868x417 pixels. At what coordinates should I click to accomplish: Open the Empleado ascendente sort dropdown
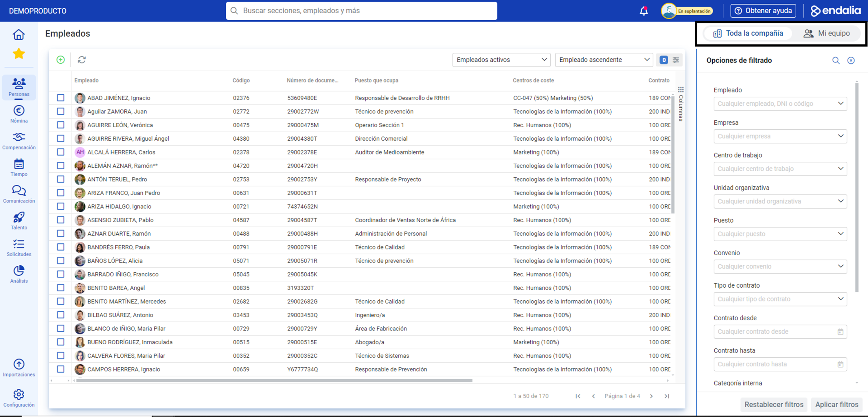point(604,60)
